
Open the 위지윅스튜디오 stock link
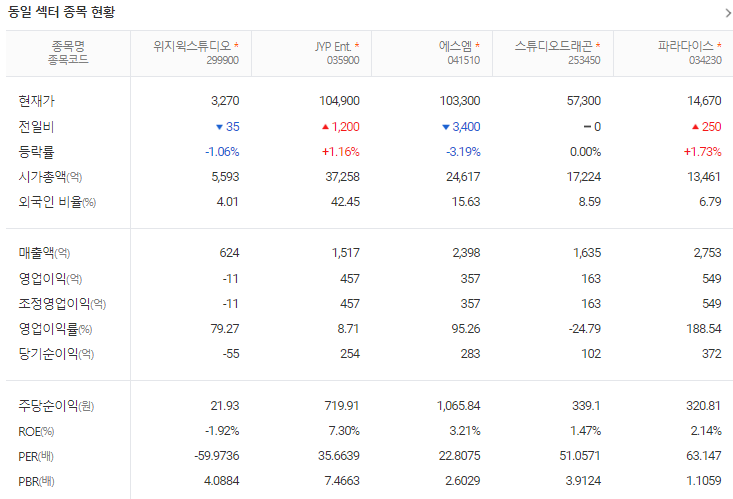[x=192, y=46]
